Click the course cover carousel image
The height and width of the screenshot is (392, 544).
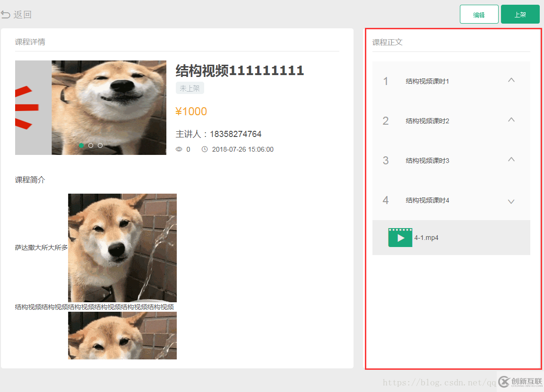(91, 107)
